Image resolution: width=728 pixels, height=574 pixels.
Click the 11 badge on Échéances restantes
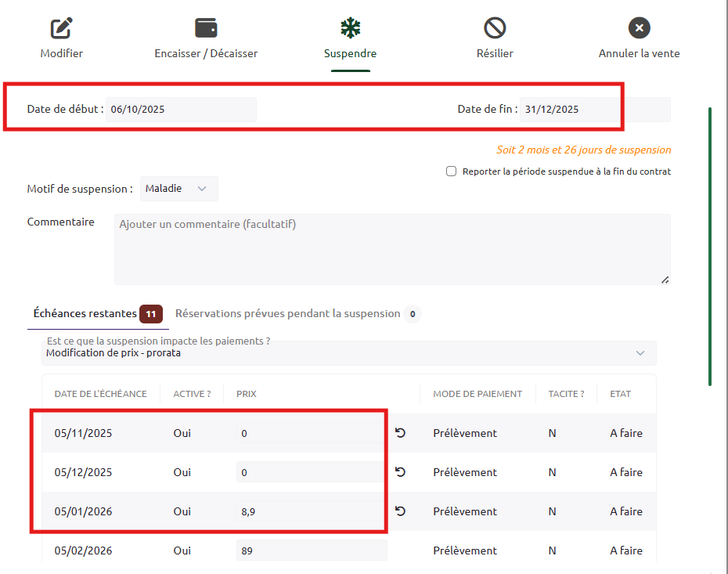[x=151, y=314]
